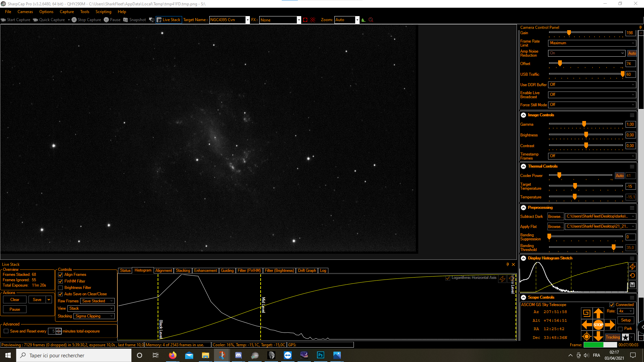Click the Gain slider handle
Viewport: 644px width, 362px height.
(569, 33)
